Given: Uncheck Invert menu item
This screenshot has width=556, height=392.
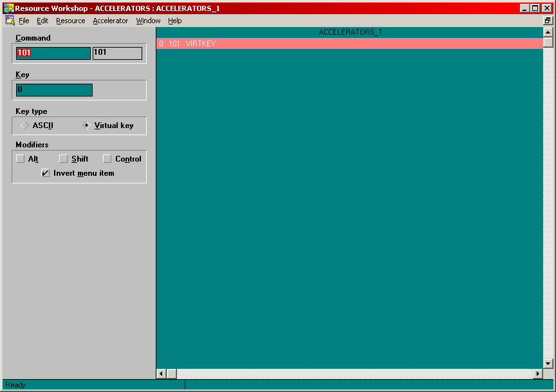Looking at the screenshot, I should click(x=46, y=173).
